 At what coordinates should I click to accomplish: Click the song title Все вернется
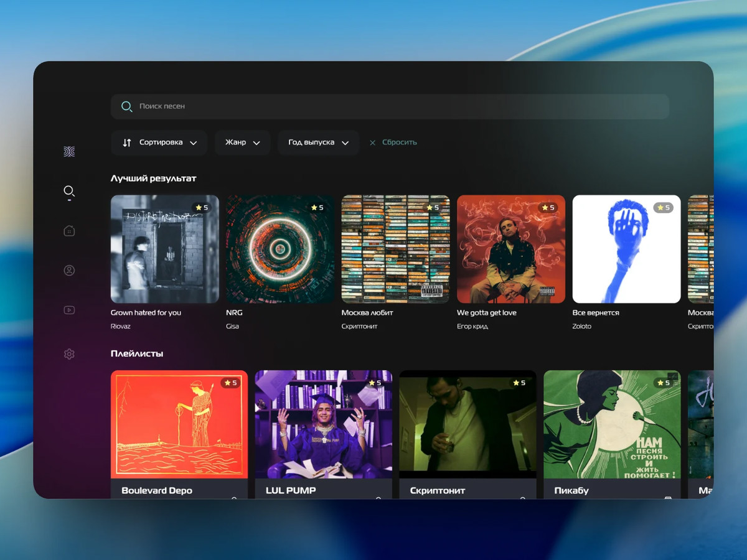tap(596, 313)
